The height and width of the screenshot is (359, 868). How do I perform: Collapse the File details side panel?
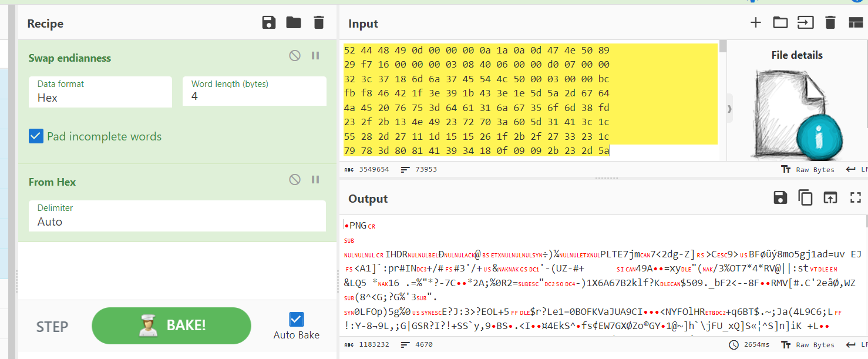pyautogui.click(x=730, y=109)
